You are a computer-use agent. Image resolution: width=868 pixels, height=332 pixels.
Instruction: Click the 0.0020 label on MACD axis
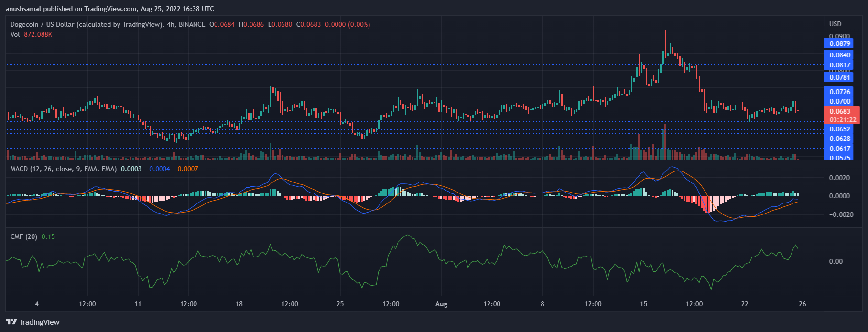click(x=840, y=178)
